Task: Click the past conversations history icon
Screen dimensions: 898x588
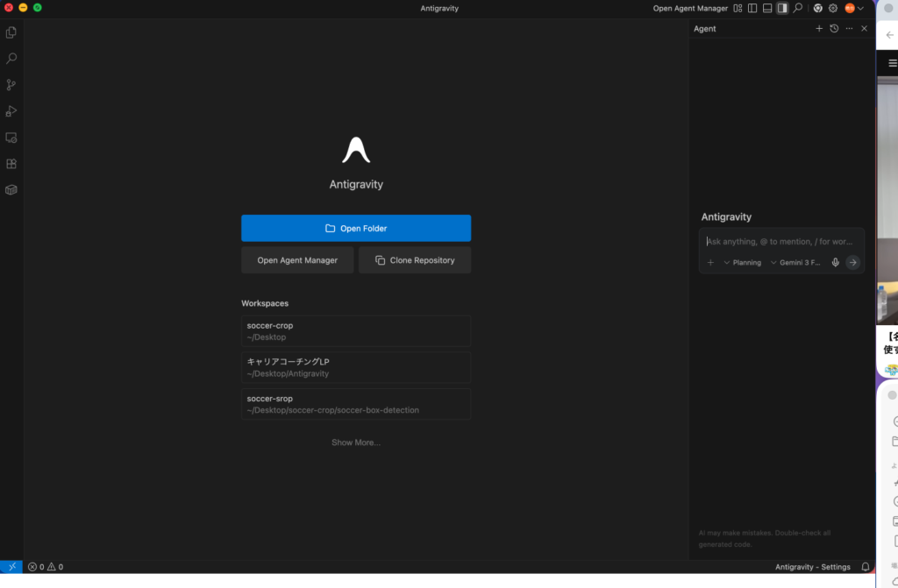Action: click(x=834, y=29)
